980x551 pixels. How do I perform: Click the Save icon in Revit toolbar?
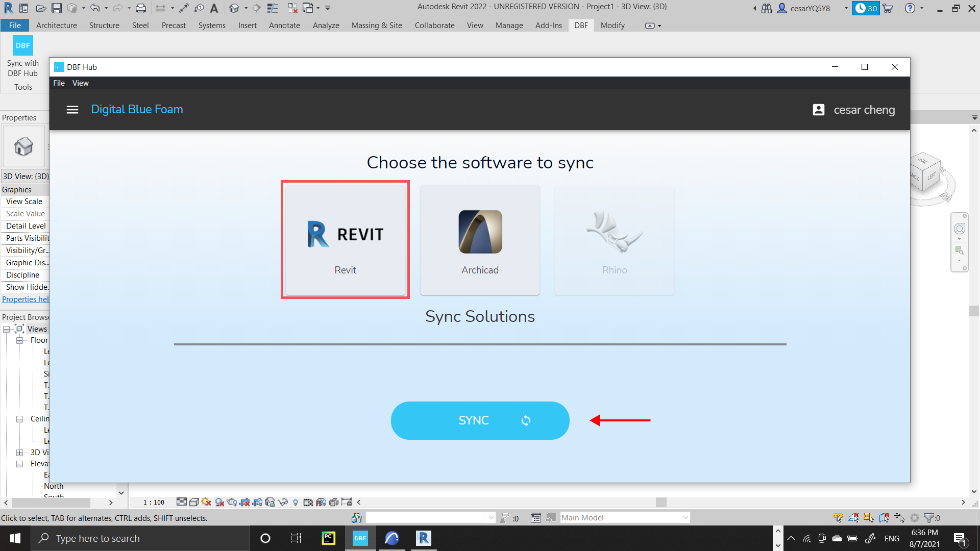tap(57, 8)
